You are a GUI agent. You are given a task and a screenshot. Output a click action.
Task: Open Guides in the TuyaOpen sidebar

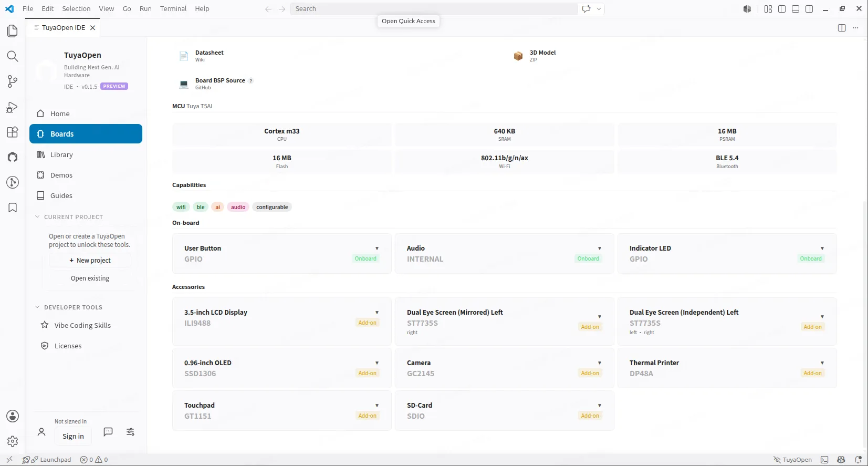86,195
